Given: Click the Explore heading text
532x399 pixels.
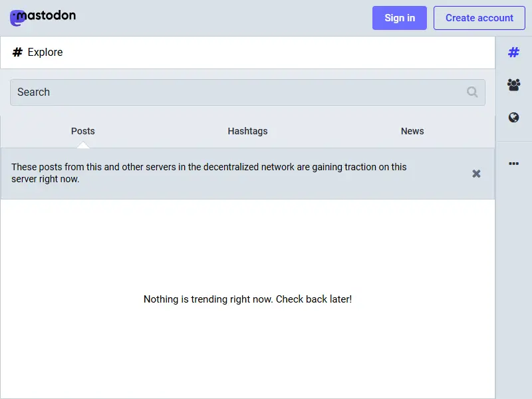Looking at the screenshot, I should (47, 52).
